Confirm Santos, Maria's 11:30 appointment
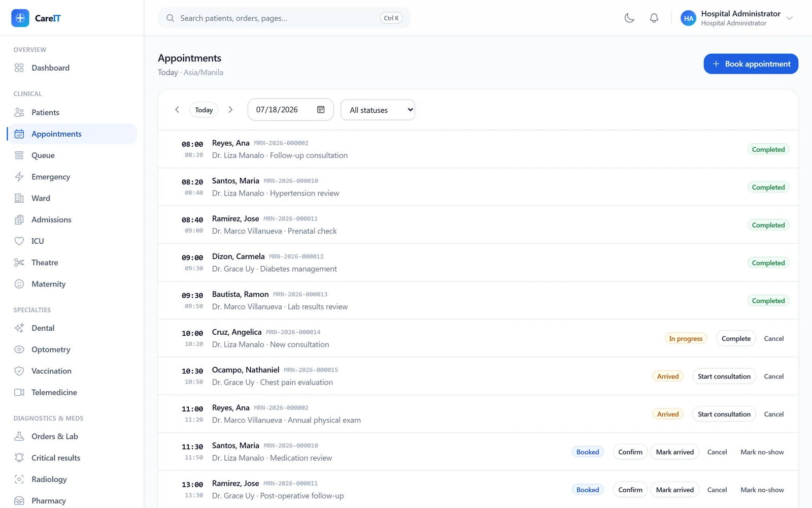This screenshot has width=812, height=508. (630, 452)
